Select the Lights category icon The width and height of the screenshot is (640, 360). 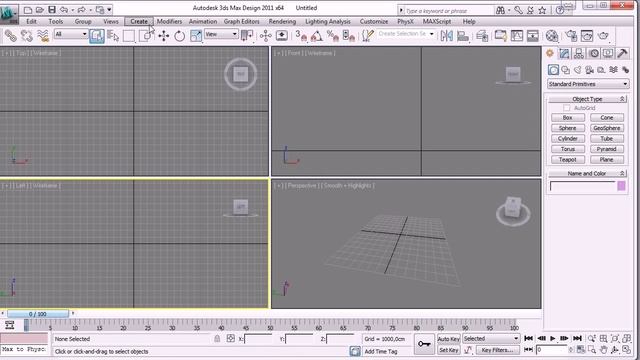click(x=578, y=70)
